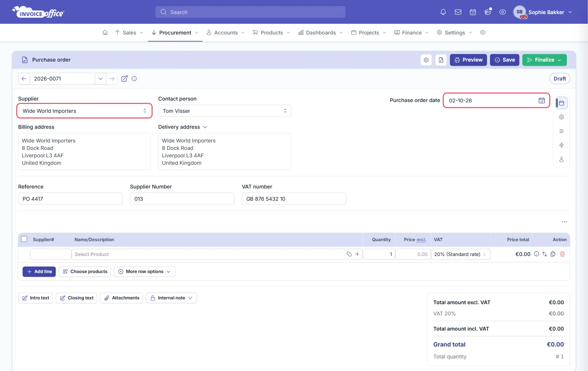Click Attachments button
The image size is (588, 371).
(122, 298)
